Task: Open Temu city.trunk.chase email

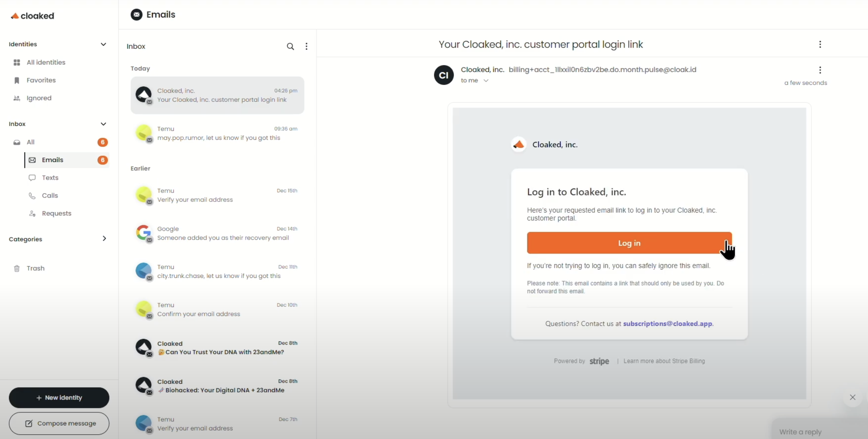Action: click(x=217, y=271)
